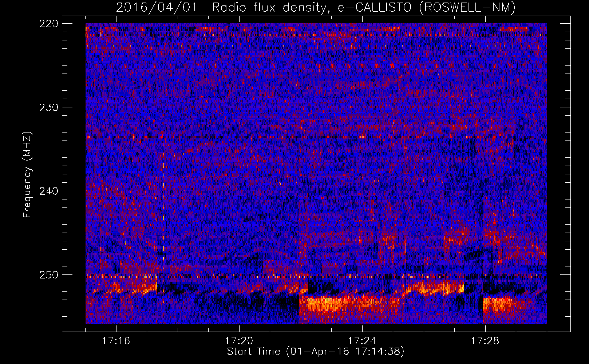Click the 250 frequency tick label
Screen dimensions: 589x364
click(x=48, y=275)
